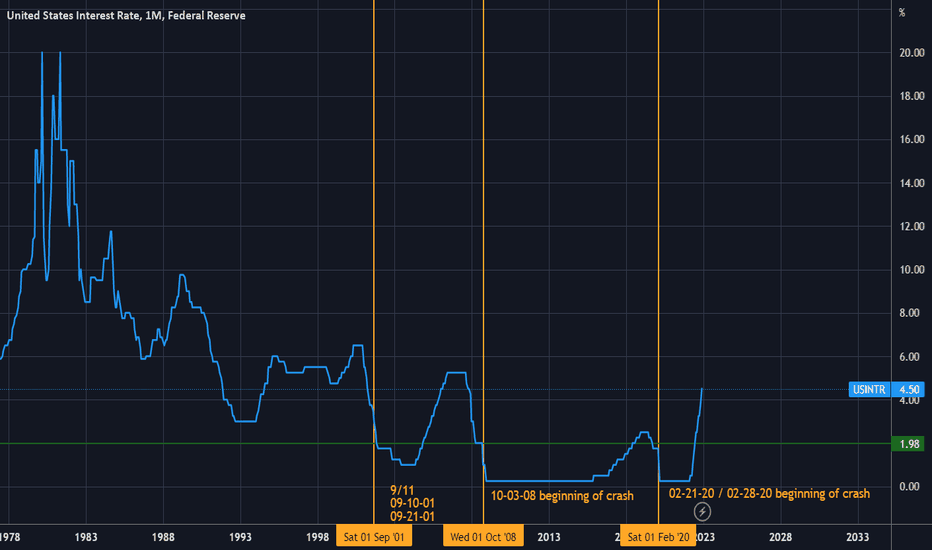Click the green 1.98 price level label

click(x=909, y=444)
